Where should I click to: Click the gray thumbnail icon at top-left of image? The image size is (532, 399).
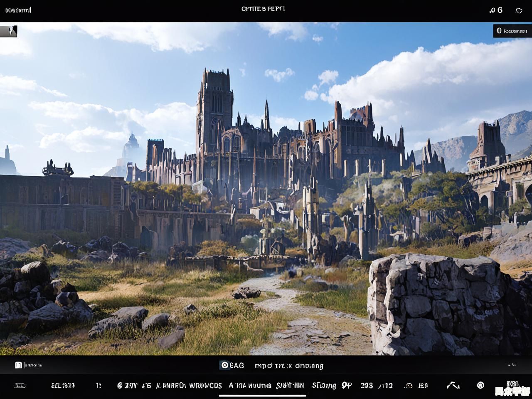(9, 31)
